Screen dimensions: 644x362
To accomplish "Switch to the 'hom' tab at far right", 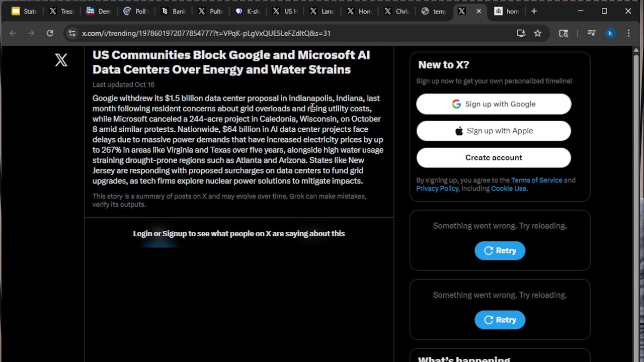I will [507, 11].
